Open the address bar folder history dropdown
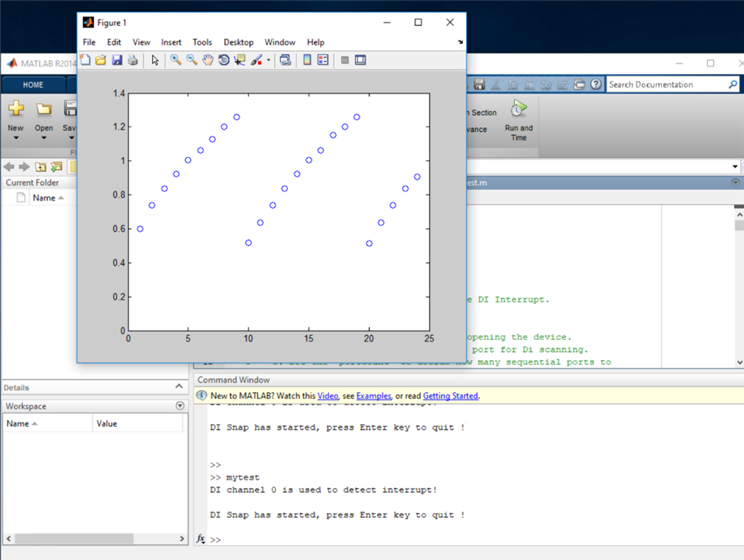Image resolution: width=744 pixels, height=560 pixels. click(735, 166)
